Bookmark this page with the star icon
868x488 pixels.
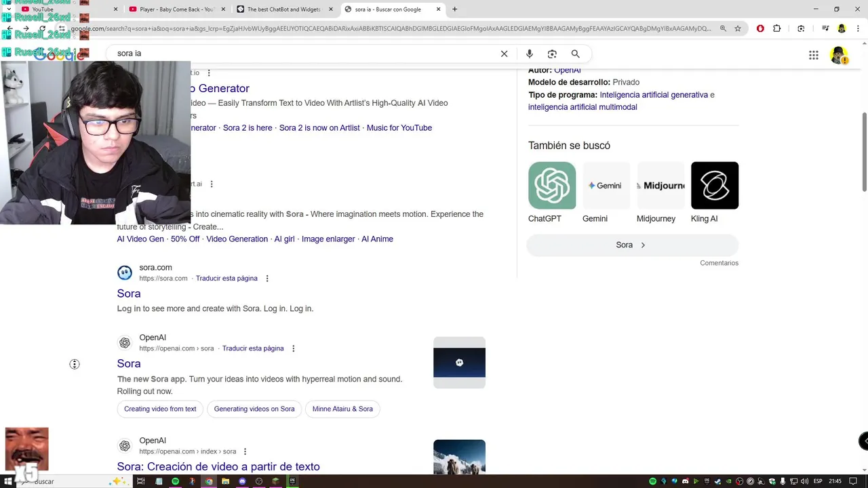[738, 28]
